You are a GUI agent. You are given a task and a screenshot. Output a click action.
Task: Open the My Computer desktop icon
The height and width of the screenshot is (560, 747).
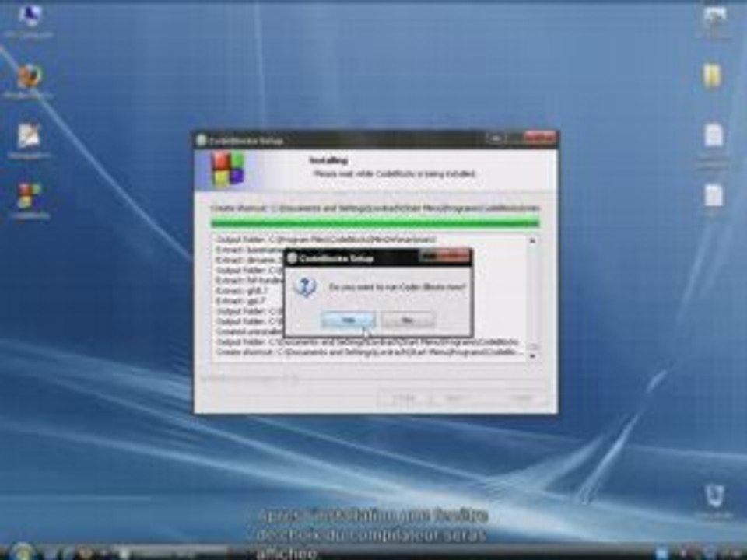point(30,20)
